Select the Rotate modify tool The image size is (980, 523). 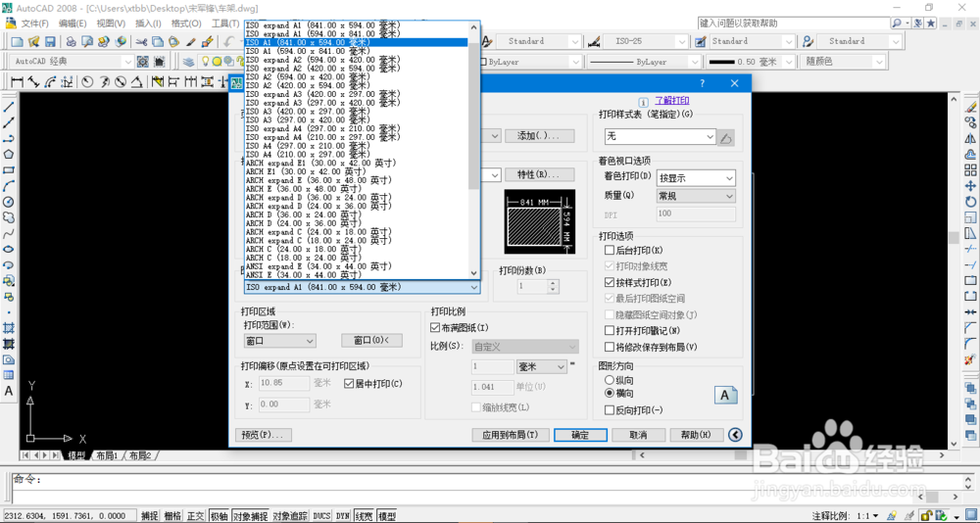click(970, 201)
